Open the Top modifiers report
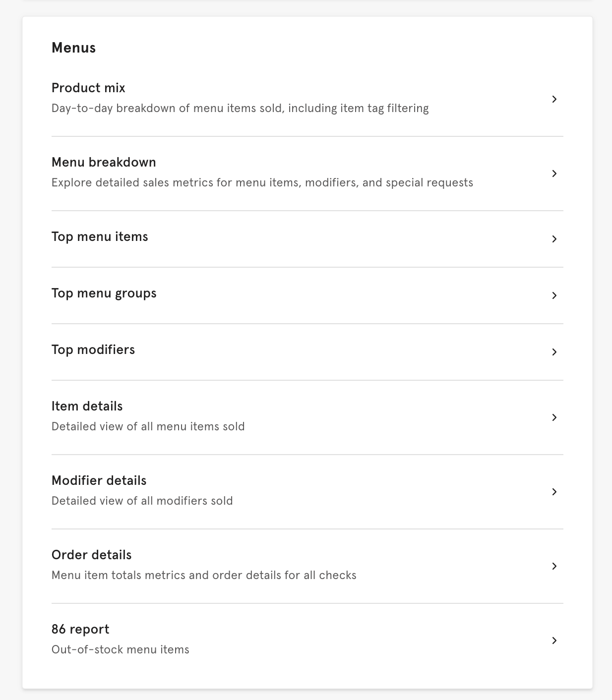The height and width of the screenshot is (700, 612). (x=93, y=350)
